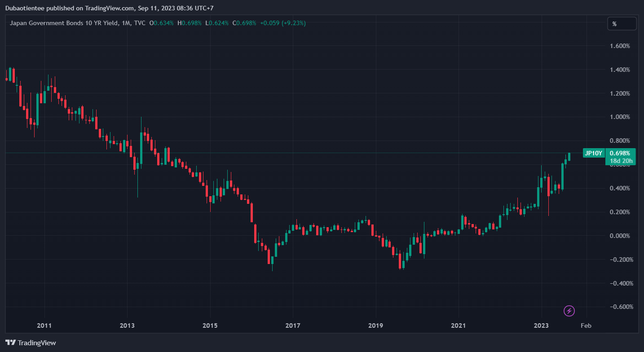
Task: Click the purple lightning bolt icon
Action: 569,311
